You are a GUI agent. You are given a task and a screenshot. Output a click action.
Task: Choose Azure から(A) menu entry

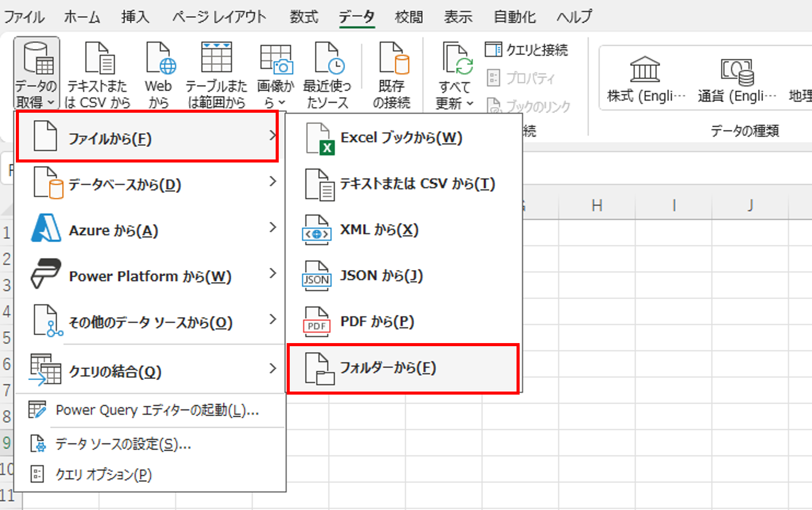pyautogui.click(x=150, y=229)
